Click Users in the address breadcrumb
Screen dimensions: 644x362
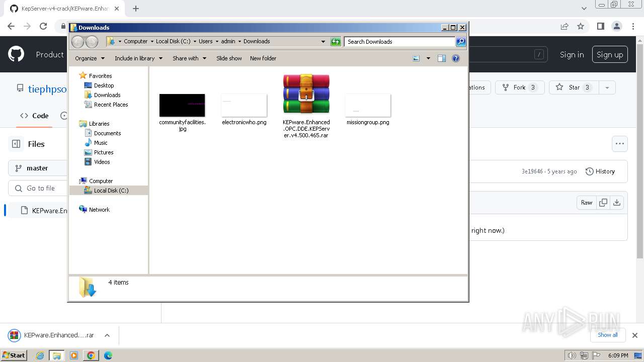(205, 42)
